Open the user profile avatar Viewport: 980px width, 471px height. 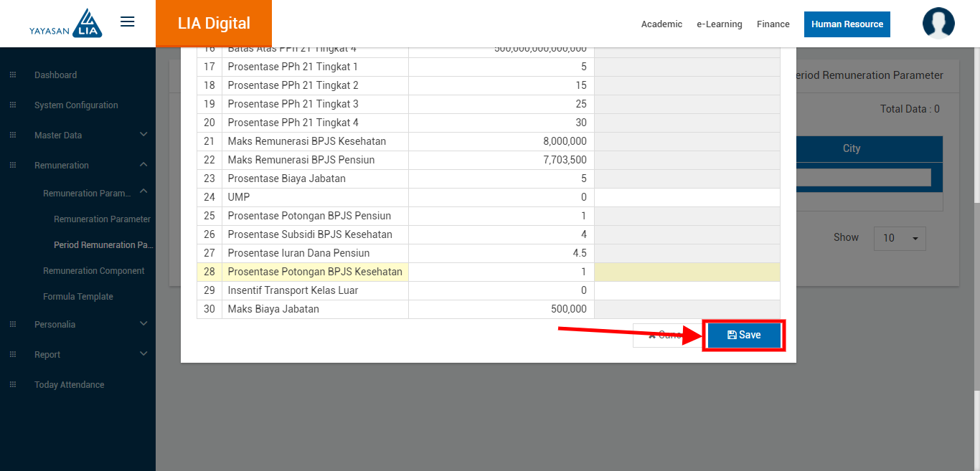point(938,23)
